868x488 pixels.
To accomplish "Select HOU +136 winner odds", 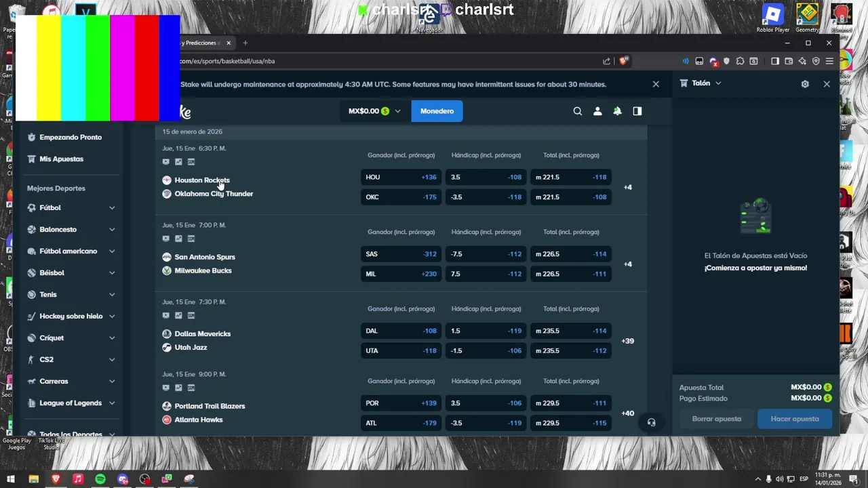I will tap(401, 177).
